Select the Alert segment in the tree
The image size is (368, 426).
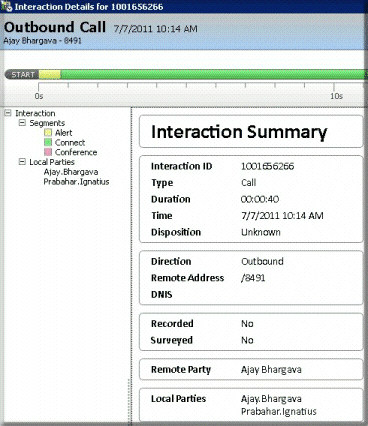pyautogui.click(x=63, y=133)
